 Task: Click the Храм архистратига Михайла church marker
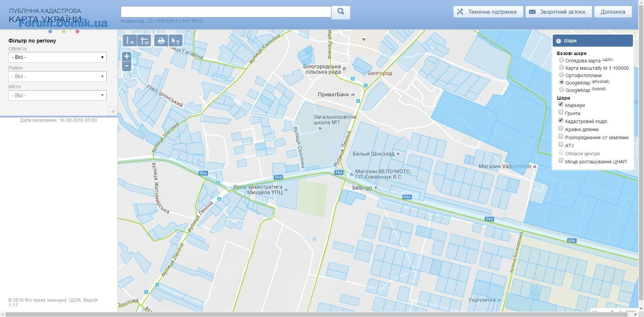(x=286, y=190)
